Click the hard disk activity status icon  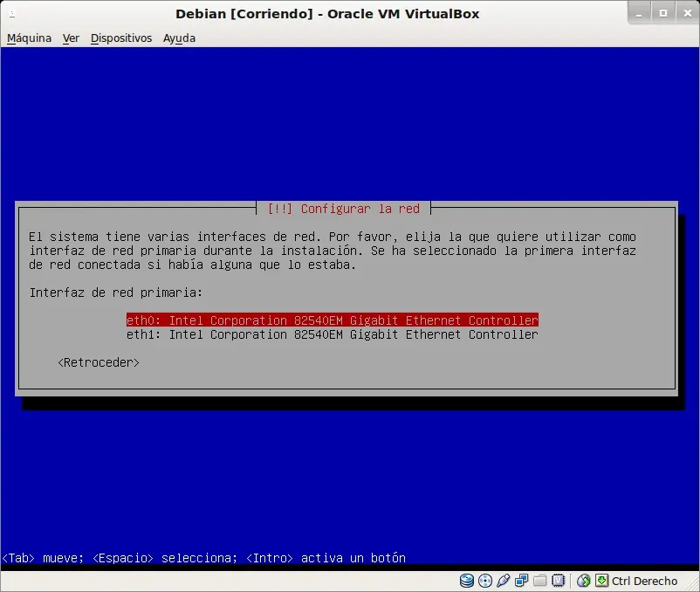point(466,581)
